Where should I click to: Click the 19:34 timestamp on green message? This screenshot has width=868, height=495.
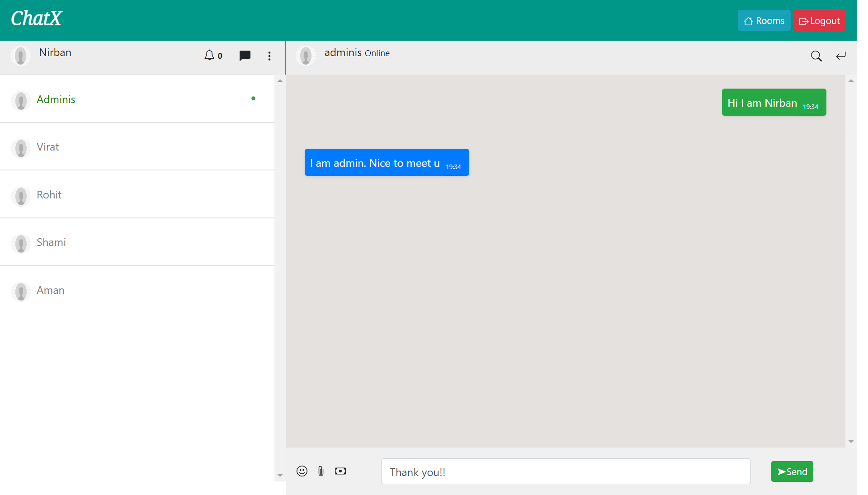coord(811,107)
